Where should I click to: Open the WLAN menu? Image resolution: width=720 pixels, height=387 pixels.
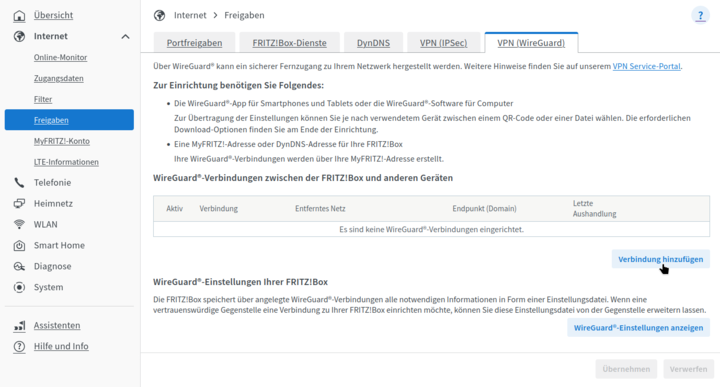tap(45, 224)
